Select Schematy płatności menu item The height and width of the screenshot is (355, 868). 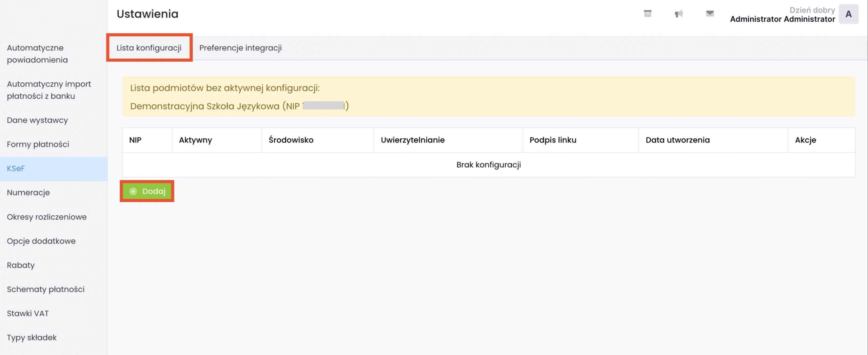point(46,289)
